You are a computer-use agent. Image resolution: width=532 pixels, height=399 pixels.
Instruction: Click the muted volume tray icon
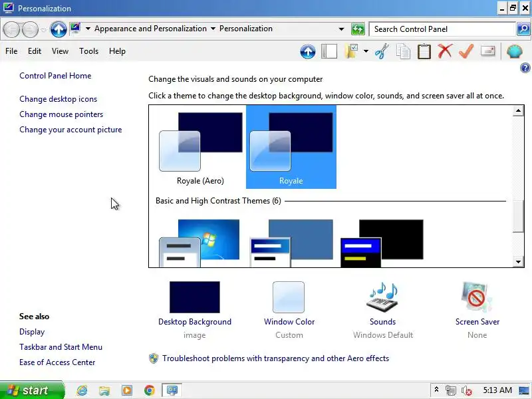pyautogui.click(x=467, y=390)
